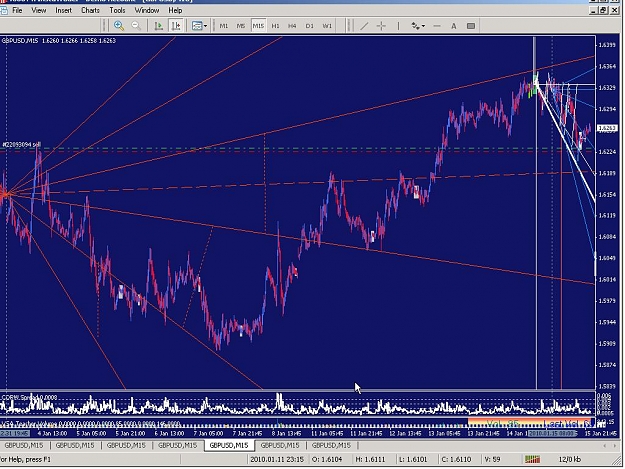Image resolution: width=625 pixels, height=469 pixels.
Task: Switch to the leftmost GBPUSD,M15 chart tab
Action: (x=24, y=445)
